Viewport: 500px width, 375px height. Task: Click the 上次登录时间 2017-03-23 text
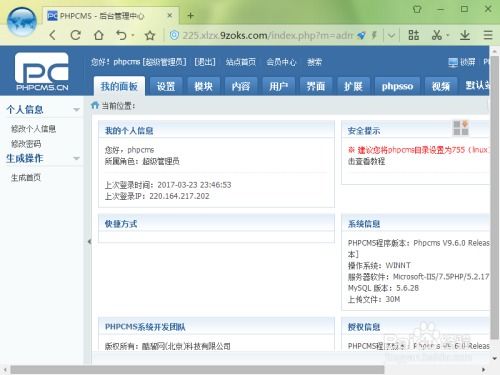[x=168, y=185]
